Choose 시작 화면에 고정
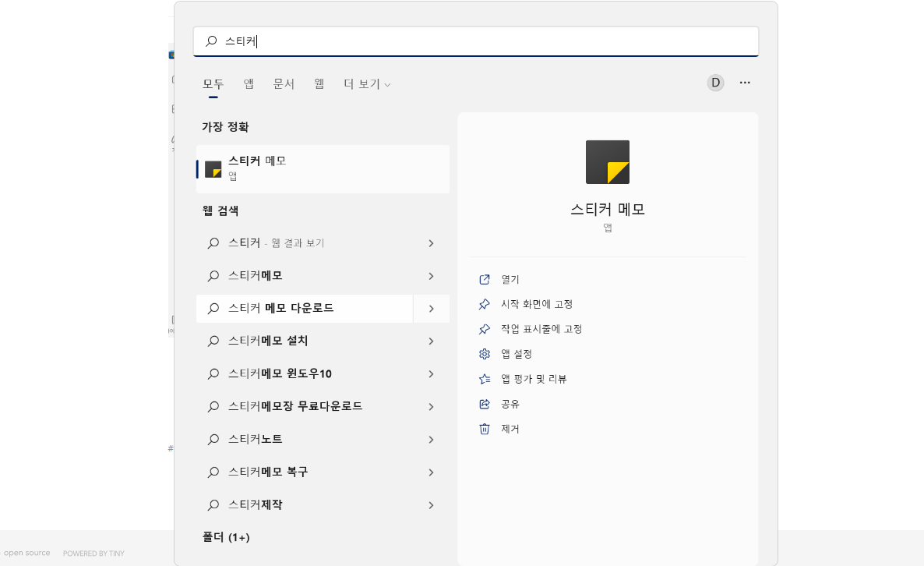This screenshot has width=924, height=566. pos(537,304)
